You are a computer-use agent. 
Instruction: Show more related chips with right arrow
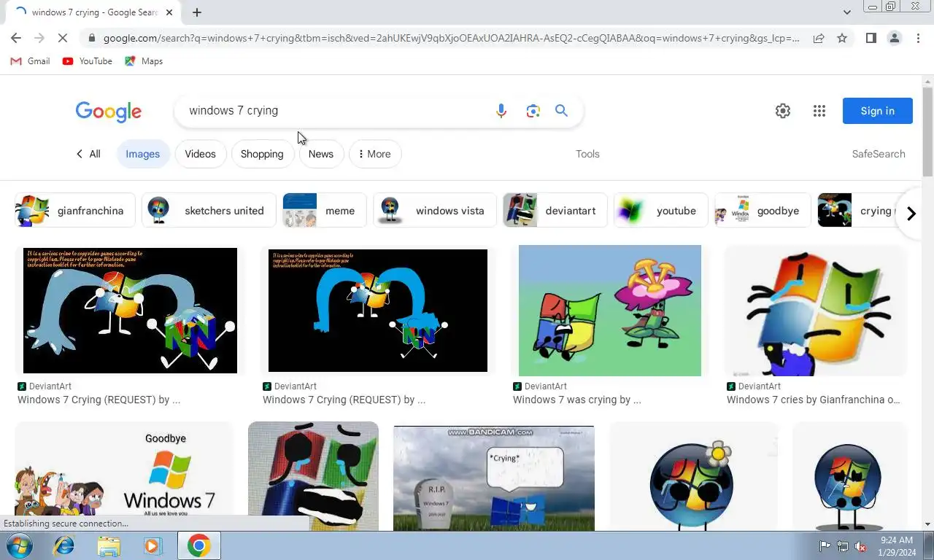tap(911, 214)
